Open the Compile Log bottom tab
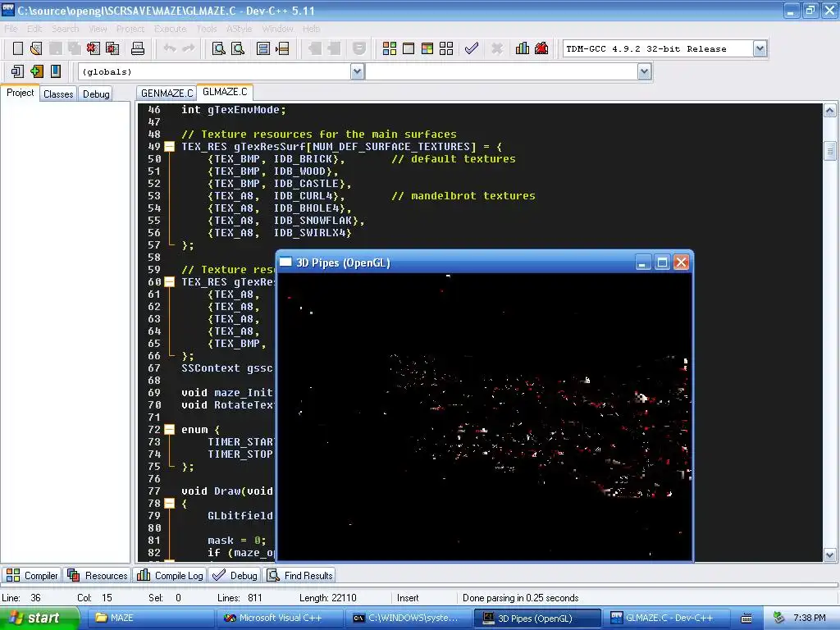Viewport: 840px width, 630px height. pos(170,575)
